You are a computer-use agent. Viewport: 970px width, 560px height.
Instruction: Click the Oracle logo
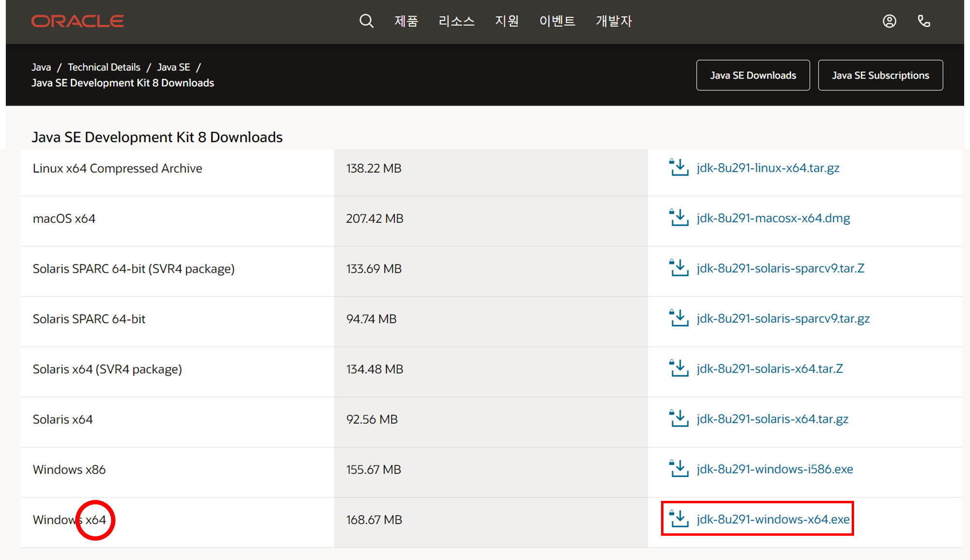pos(78,21)
